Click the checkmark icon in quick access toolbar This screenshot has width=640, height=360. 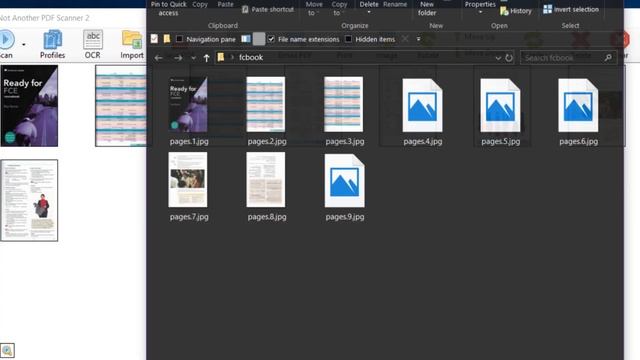pyautogui.click(x=154, y=39)
